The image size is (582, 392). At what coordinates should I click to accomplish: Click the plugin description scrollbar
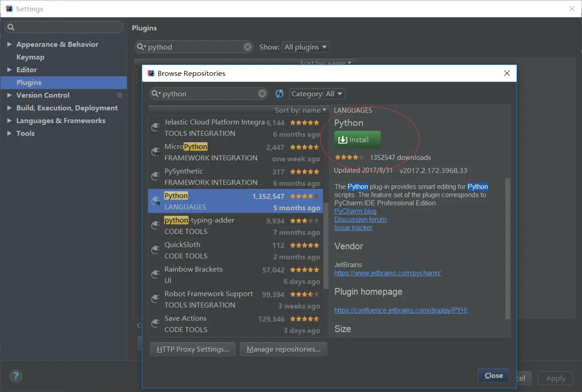tap(507, 248)
